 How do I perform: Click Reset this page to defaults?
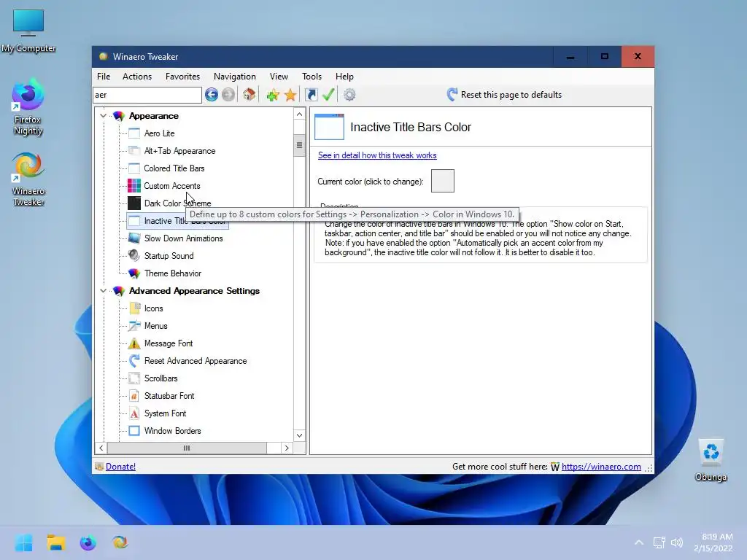pos(504,95)
